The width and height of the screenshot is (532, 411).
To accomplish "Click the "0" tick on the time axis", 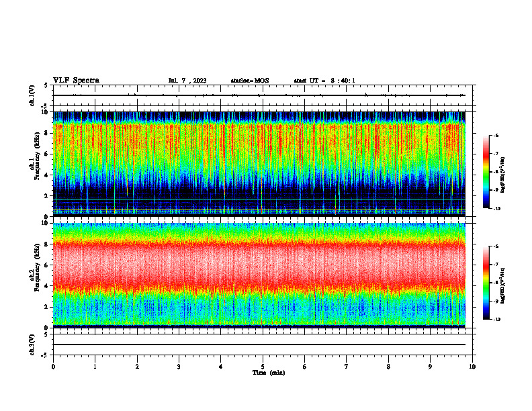I will click(x=53, y=367).
